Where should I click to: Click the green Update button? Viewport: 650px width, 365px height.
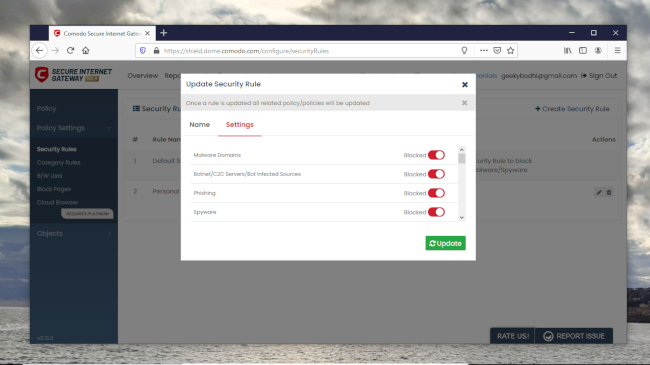[445, 243]
